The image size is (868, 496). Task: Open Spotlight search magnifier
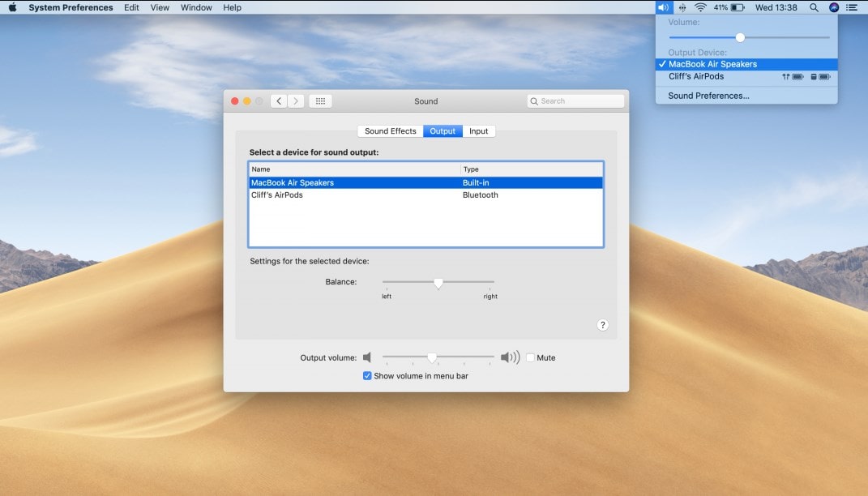pos(814,7)
